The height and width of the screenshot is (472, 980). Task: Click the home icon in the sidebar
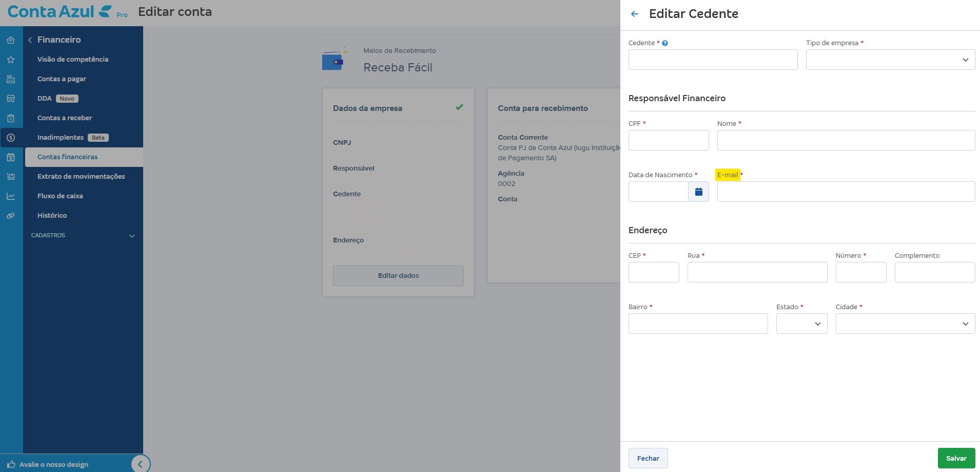[x=11, y=40]
